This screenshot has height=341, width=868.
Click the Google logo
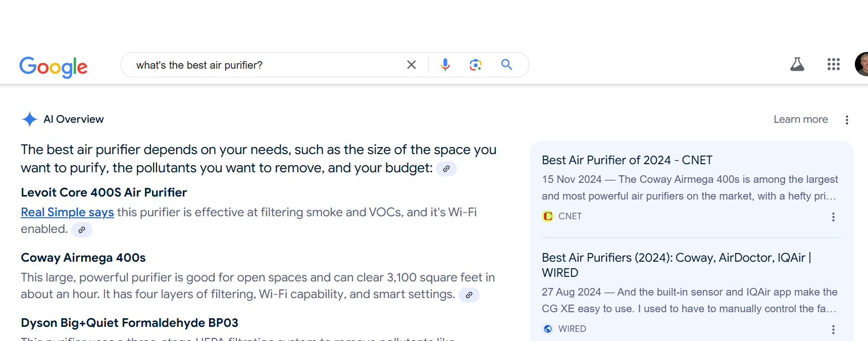[x=54, y=67]
